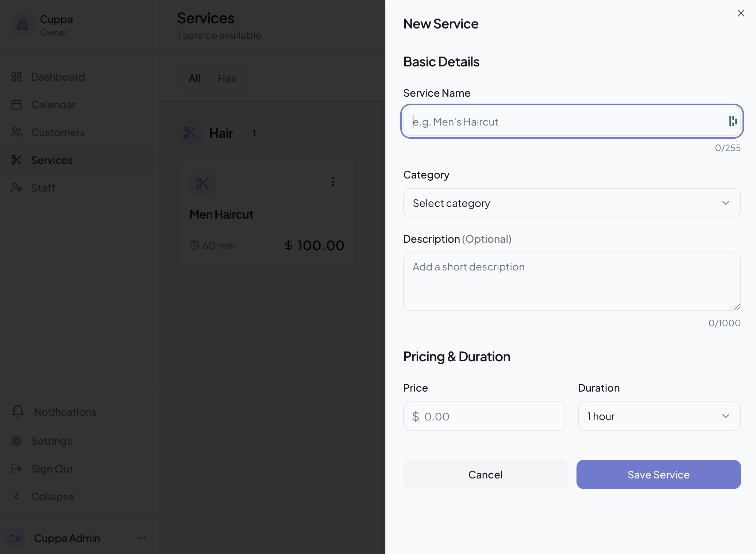The image size is (756, 554).
Task: Expand the Duration 1 hour dropdown
Action: (659, 416)
